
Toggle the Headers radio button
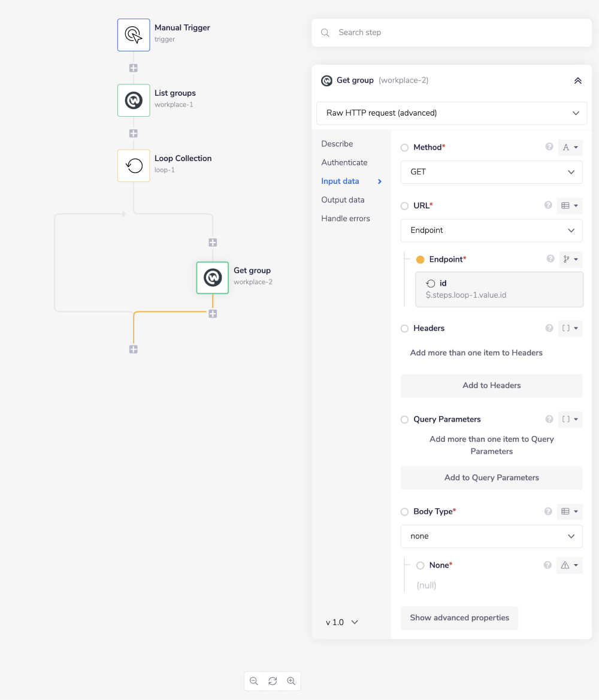(405, 328)
